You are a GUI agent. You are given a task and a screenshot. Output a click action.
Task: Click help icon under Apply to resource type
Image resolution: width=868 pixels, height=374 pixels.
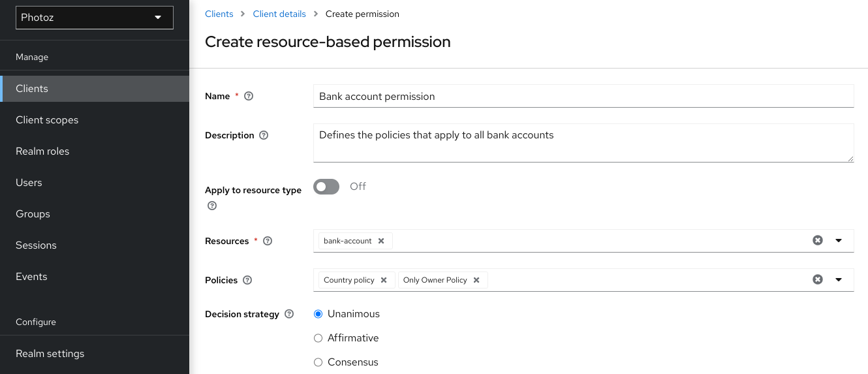tap(211, 206)
